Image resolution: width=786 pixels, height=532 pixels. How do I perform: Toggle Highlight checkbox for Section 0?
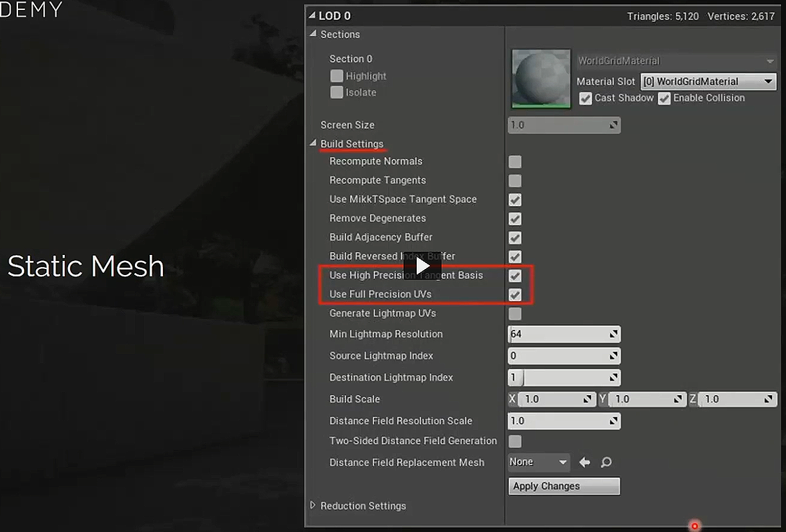[337, 75]
